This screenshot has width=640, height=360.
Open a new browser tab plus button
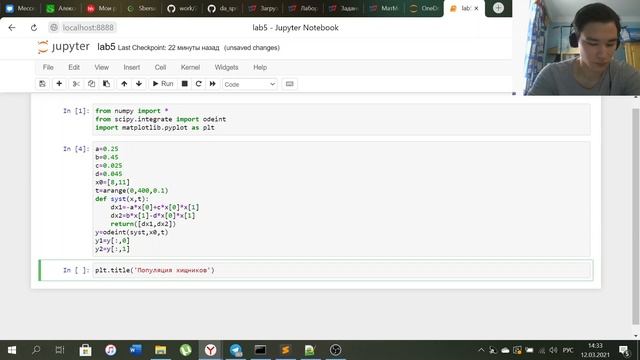[498, 8]
